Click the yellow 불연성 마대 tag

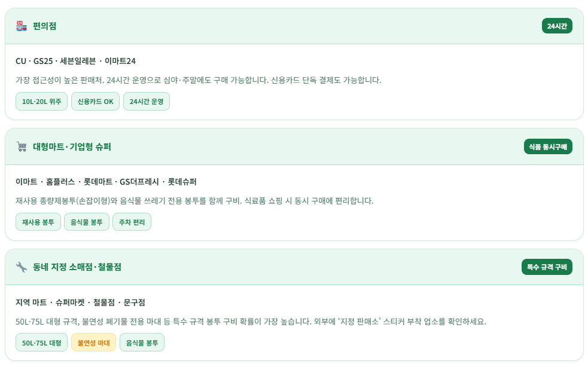[x=93, y=342]
